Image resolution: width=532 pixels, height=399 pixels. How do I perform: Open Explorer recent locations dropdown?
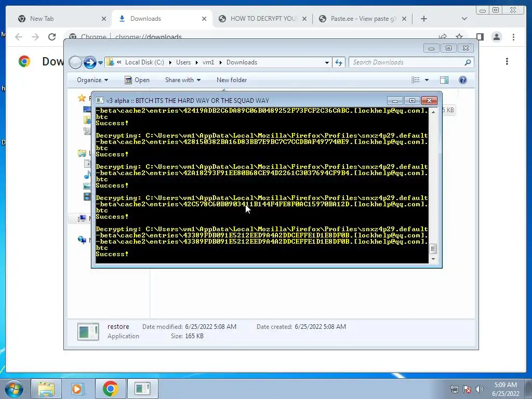[x=100, y=63]
